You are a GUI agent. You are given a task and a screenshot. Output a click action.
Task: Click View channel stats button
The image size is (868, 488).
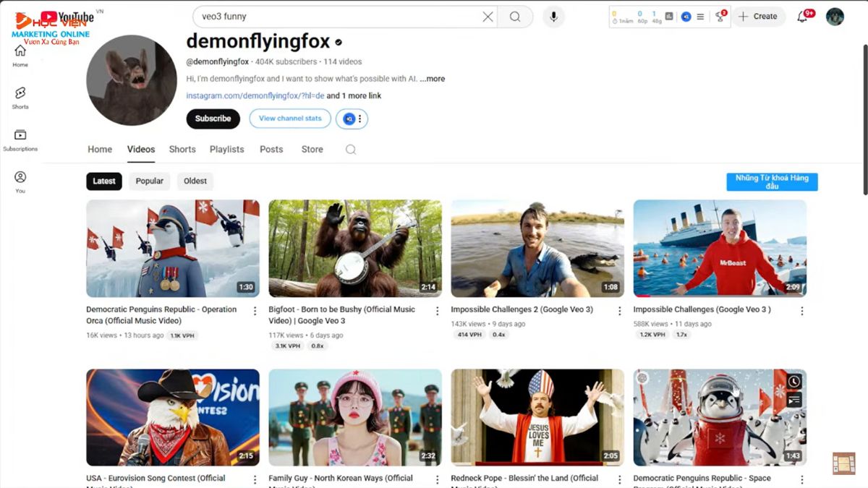290,119
